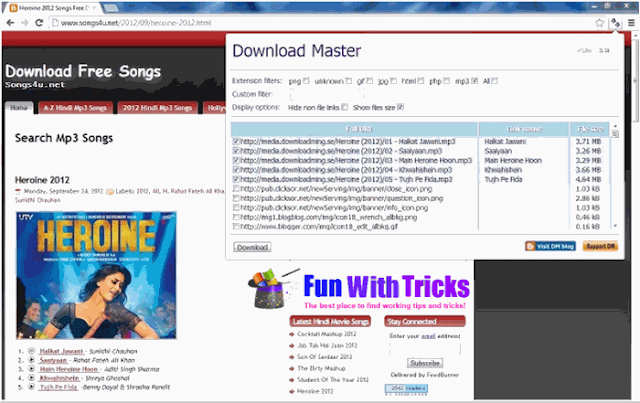Click the email address input field

[425, 349]
